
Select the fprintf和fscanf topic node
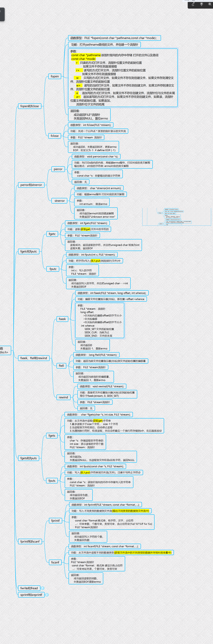click(x=30, y=542)
